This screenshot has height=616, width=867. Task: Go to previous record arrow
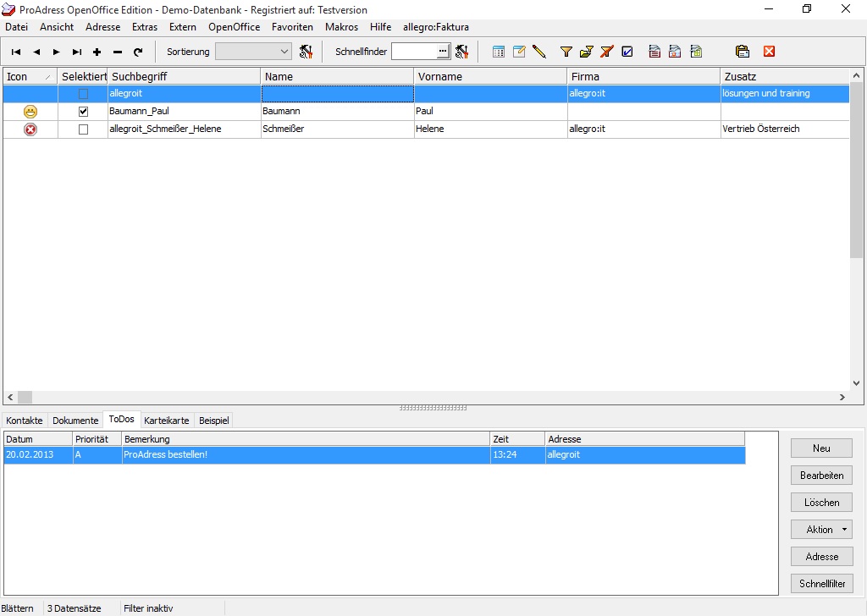click(36, 52)
